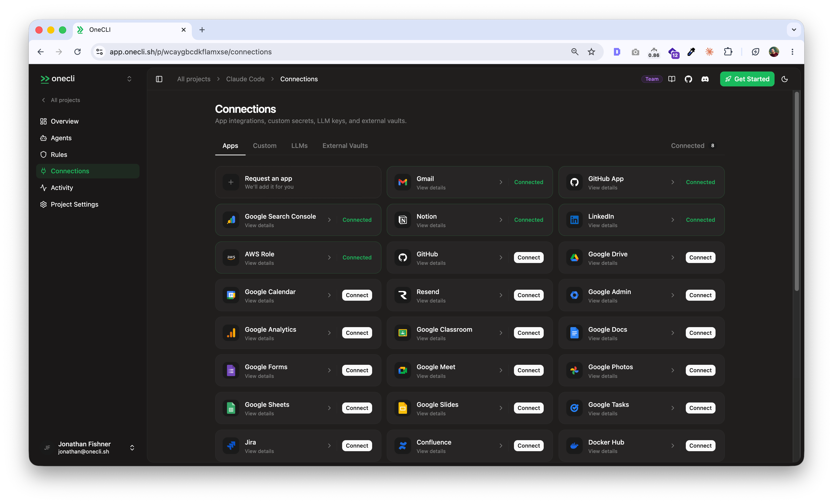Connect Docker Hub
The height and width of the screenshot is (504, 833).
coord(700,446)
